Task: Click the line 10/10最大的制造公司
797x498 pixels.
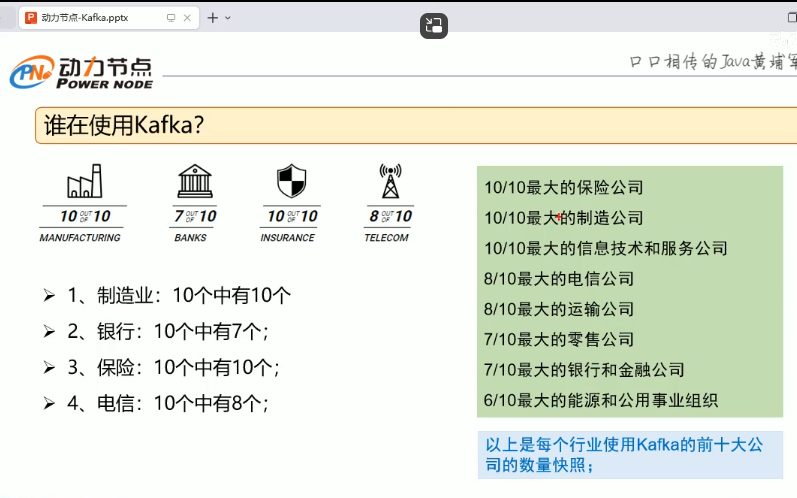Action: click(564, 218)
